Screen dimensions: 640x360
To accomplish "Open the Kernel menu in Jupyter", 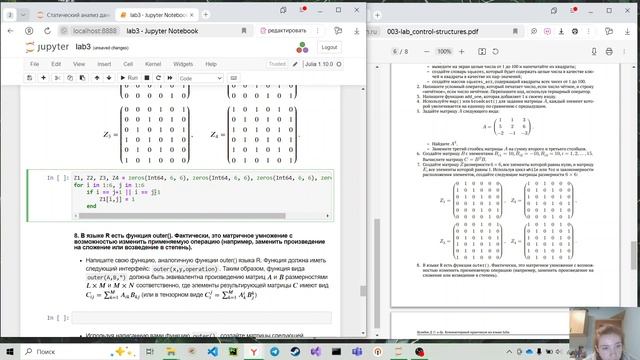I will 153,64.
